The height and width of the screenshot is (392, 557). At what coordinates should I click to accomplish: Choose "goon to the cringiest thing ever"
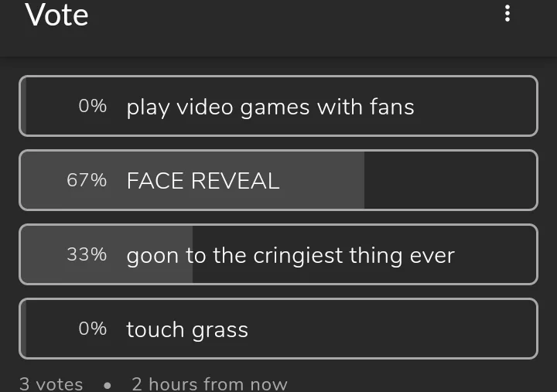(290, 255)
